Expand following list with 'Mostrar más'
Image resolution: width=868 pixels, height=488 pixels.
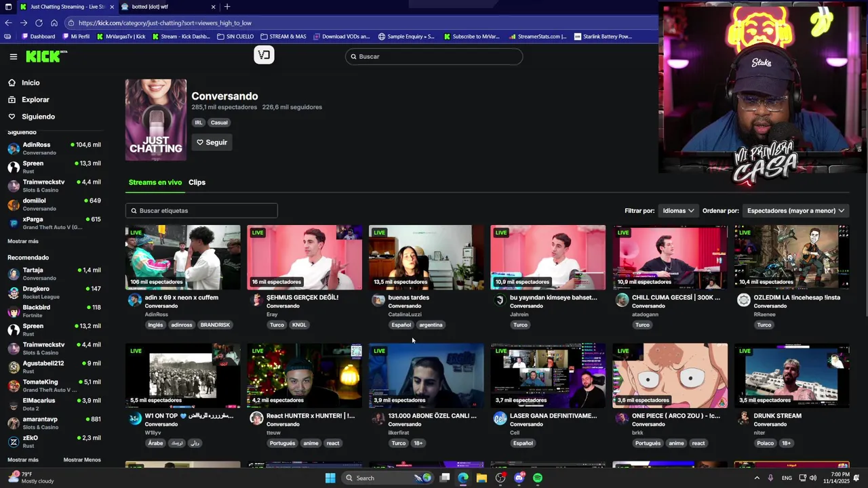coord(23,241)
